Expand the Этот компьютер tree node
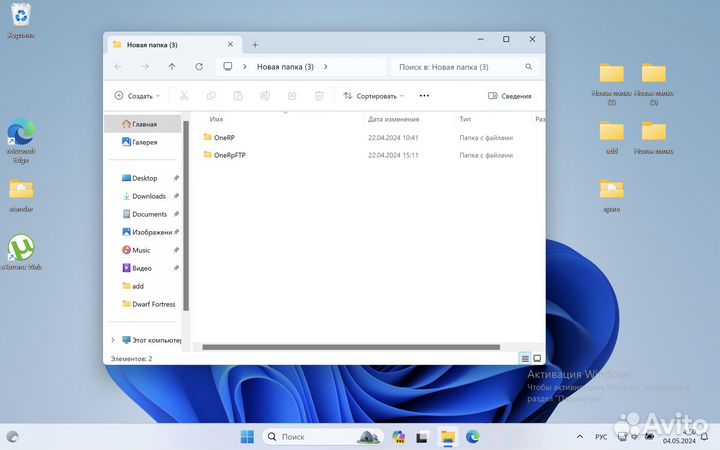This screenshot has height=450, width=720. 112,340
